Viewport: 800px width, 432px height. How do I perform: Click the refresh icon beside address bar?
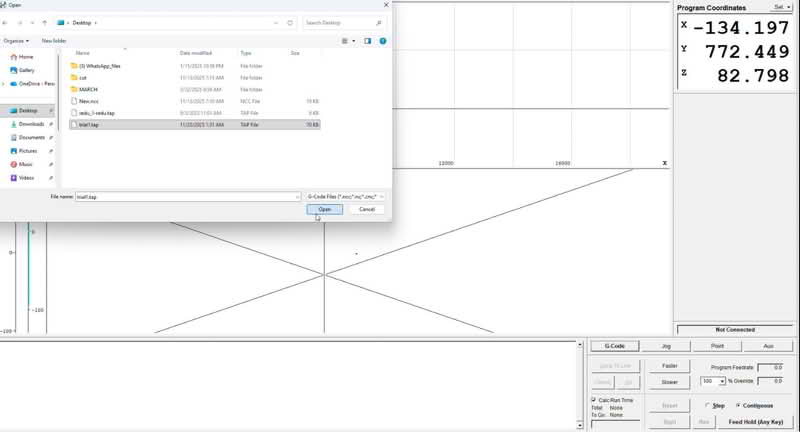click(x=290, y=22)
